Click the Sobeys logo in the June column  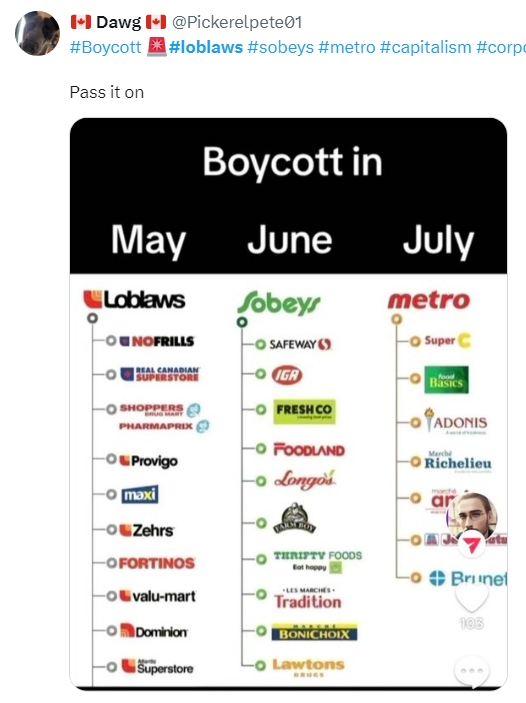(x=279, y=303)
